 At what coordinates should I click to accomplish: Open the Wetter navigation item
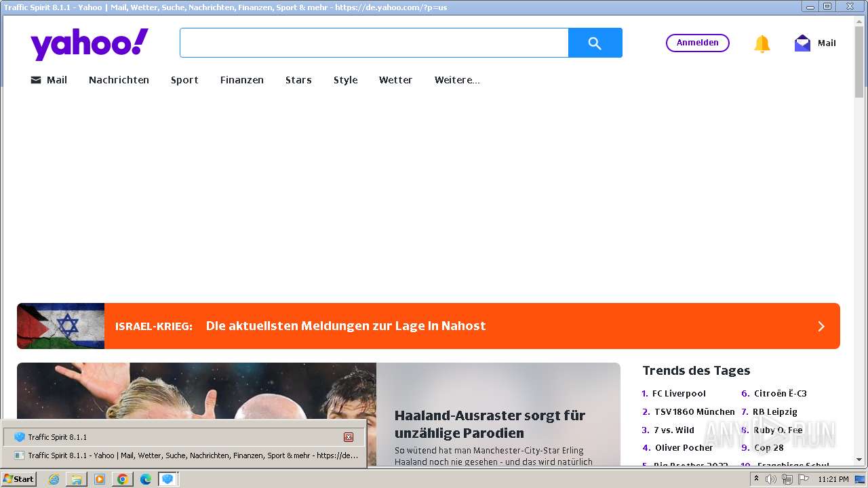(395, 80)
